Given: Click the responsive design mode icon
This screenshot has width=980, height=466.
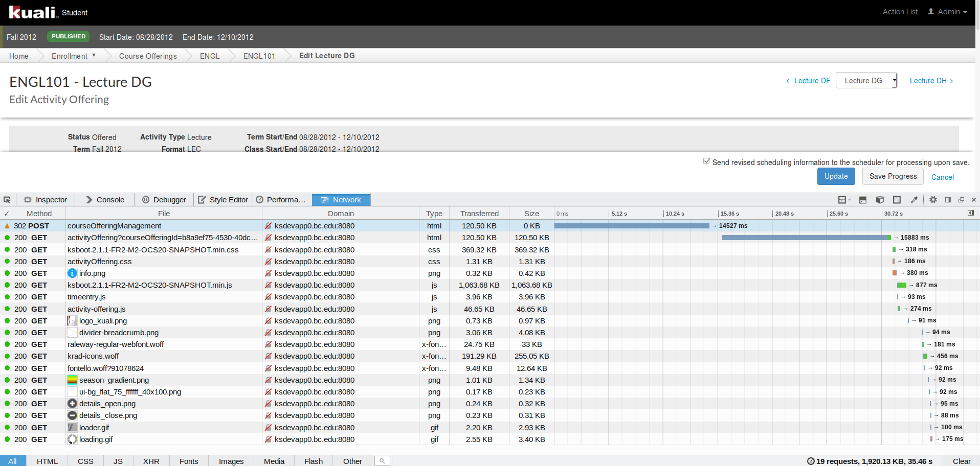Looking at the screenshot, I should click(x=897, y=200).
